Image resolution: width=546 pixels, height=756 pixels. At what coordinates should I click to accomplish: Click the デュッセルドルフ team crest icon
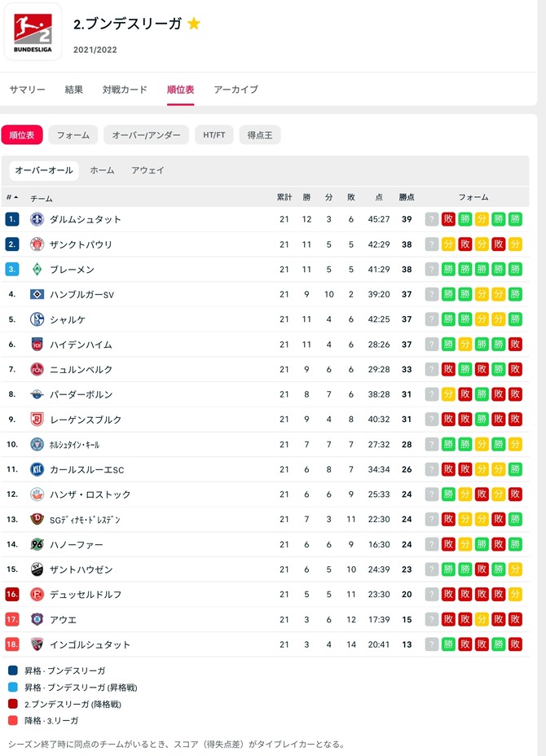pyautogui.click(x=37, y=595)
